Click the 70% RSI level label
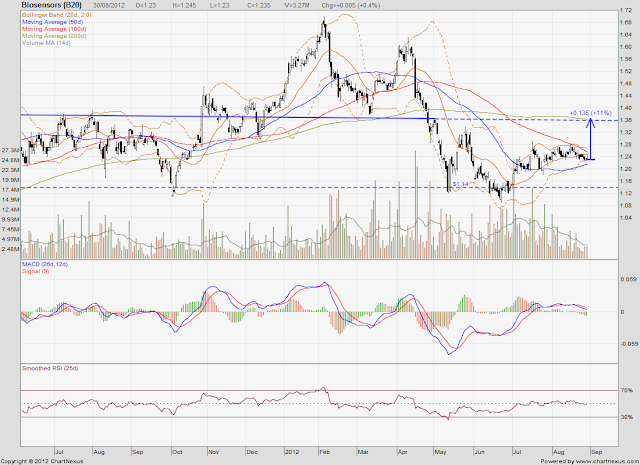 click(x=627, y=390)
